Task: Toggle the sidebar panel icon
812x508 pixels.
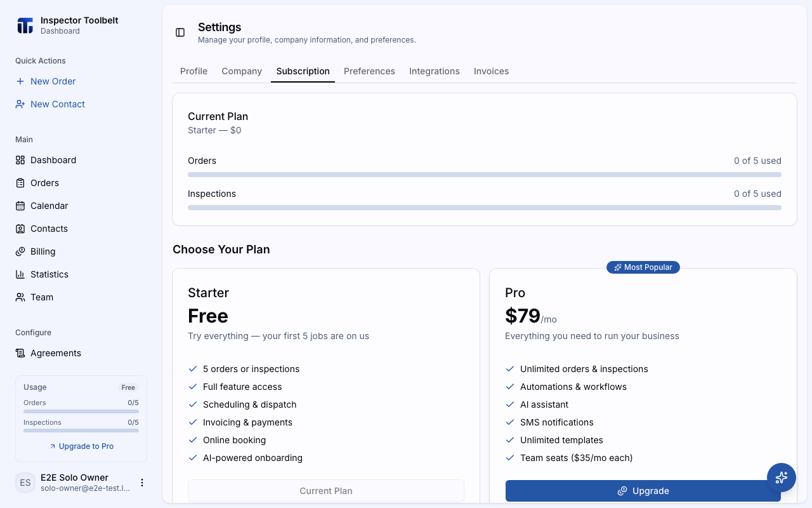Action: point(180,32)
